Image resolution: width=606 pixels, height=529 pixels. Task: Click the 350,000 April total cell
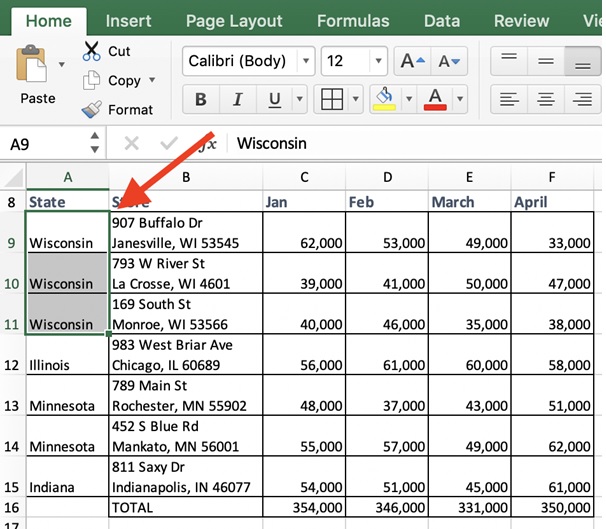tap(552, 507)
